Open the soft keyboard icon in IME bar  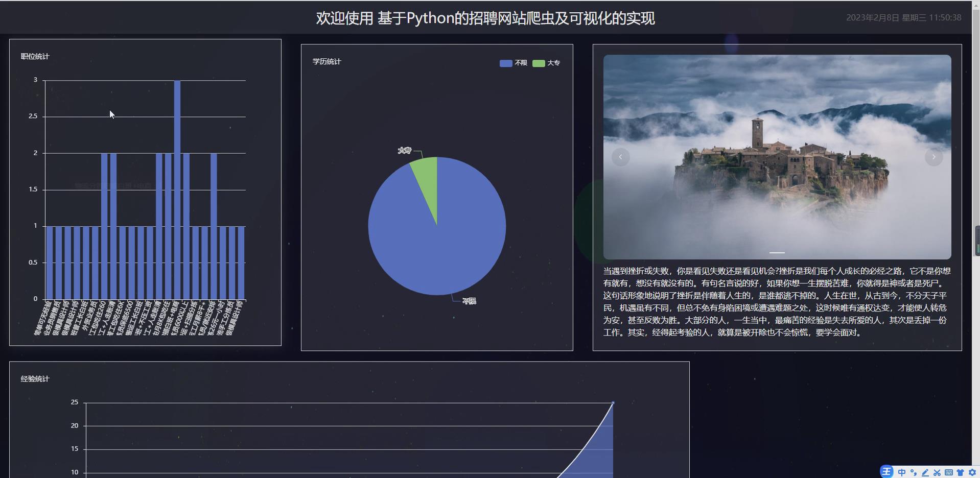(949, 472)
